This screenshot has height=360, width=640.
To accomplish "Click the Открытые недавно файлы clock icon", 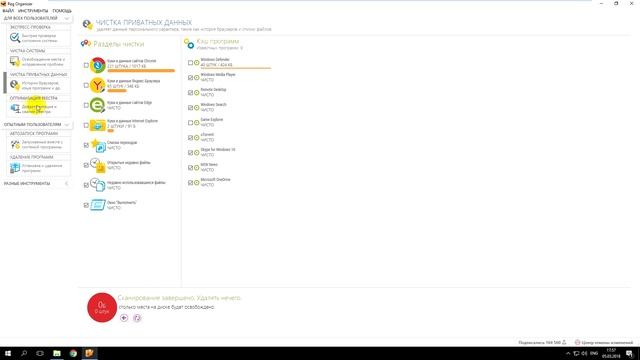I will pos(98,165).
